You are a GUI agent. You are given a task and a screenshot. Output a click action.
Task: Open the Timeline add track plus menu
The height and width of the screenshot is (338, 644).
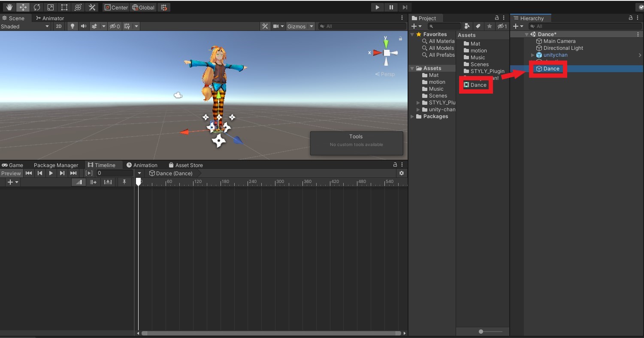coord(13,182)
